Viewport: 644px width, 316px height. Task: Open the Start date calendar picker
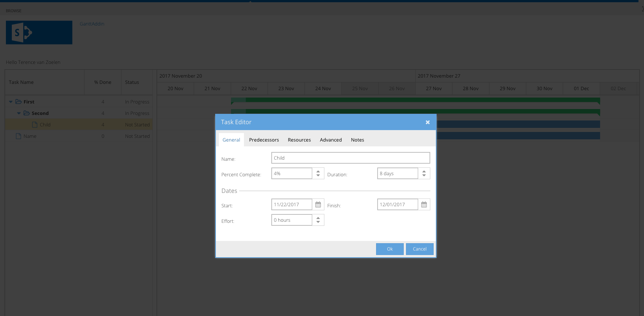point(318,204)
